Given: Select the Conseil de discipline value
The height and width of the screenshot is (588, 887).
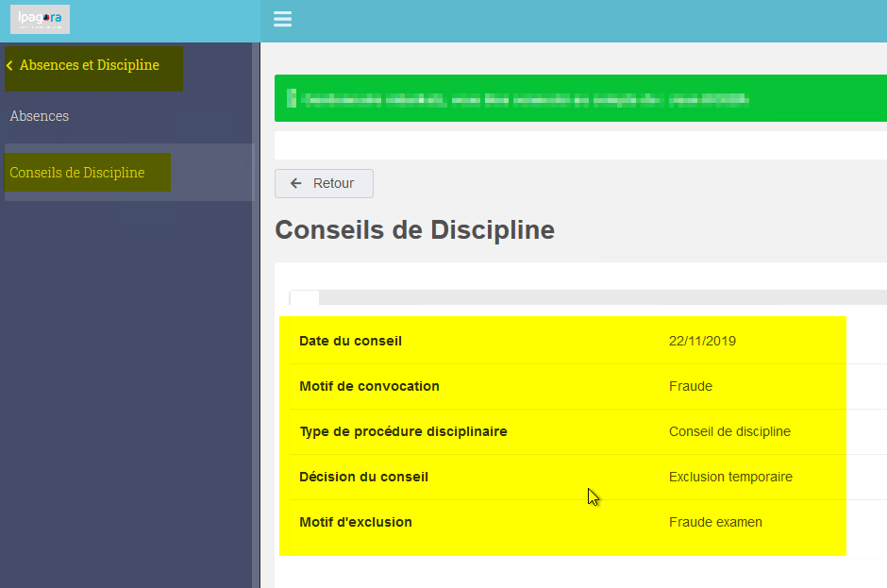Looking at the screenshot, I should point(729,431).
